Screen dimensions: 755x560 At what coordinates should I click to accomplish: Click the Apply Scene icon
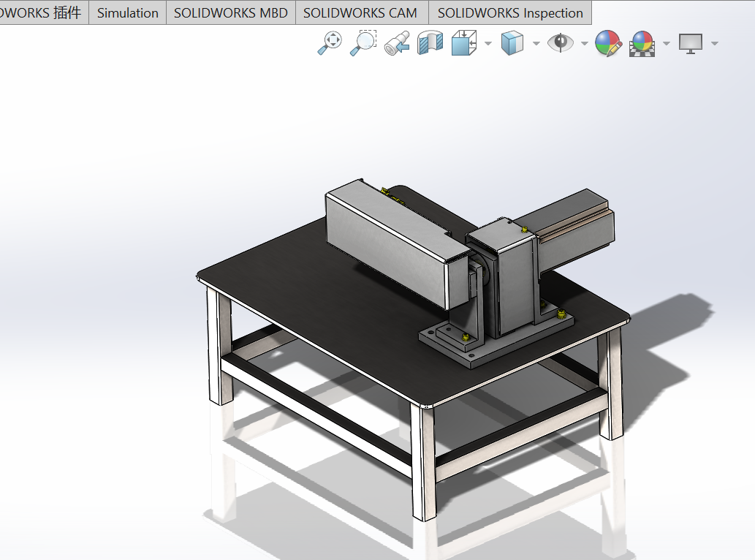click(642, 44)
